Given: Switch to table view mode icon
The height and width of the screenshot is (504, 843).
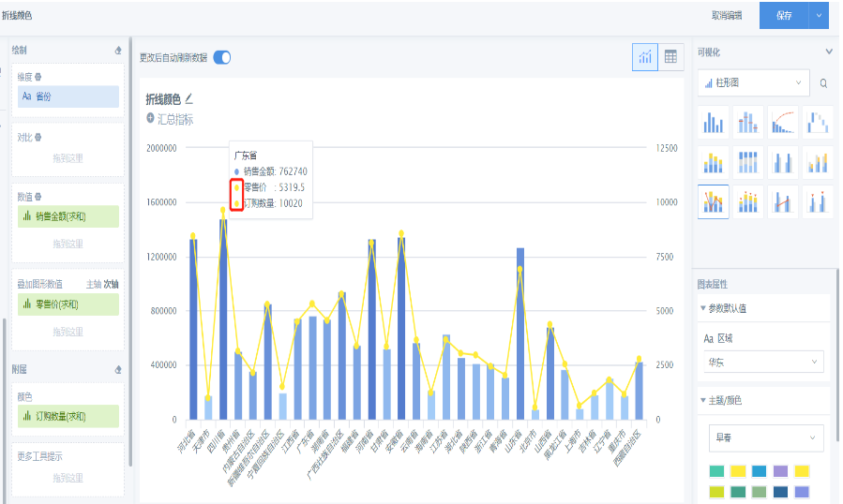Looking at the screenshot, I should 670,57.
